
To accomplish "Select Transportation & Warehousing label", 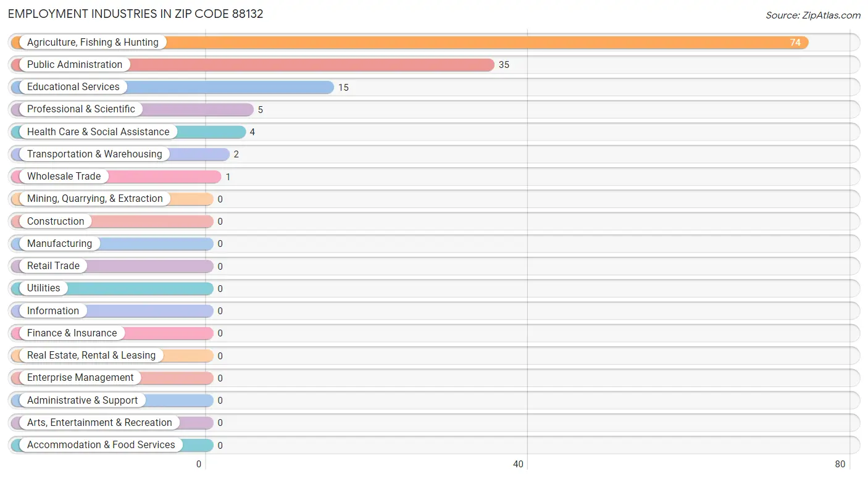I will [94, 154].
